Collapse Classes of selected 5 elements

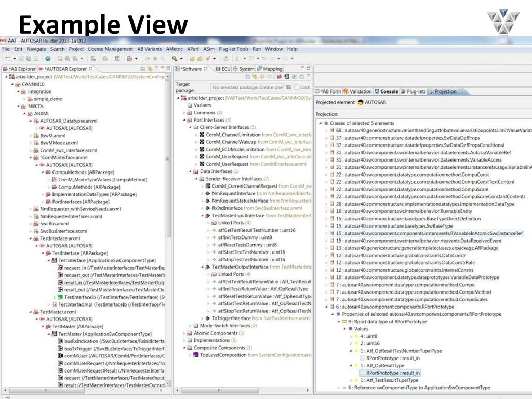pyautogui.click(x=320, y=123)
